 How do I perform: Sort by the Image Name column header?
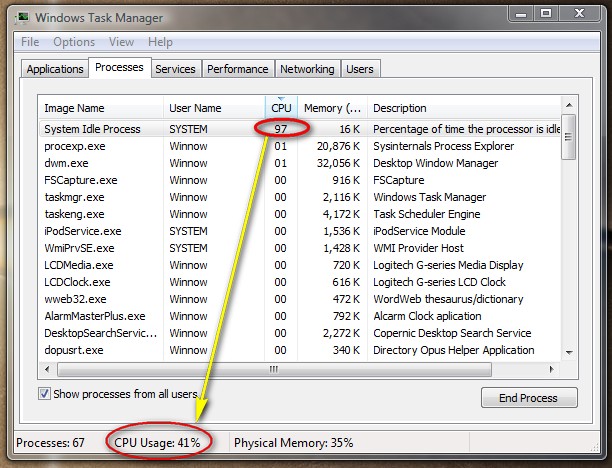pos(101,108)
